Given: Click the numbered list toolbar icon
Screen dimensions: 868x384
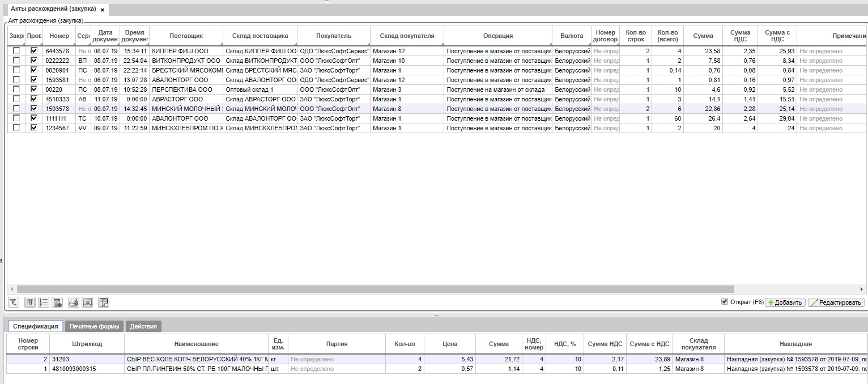Looking at the screenshot, I should (44, 303).
